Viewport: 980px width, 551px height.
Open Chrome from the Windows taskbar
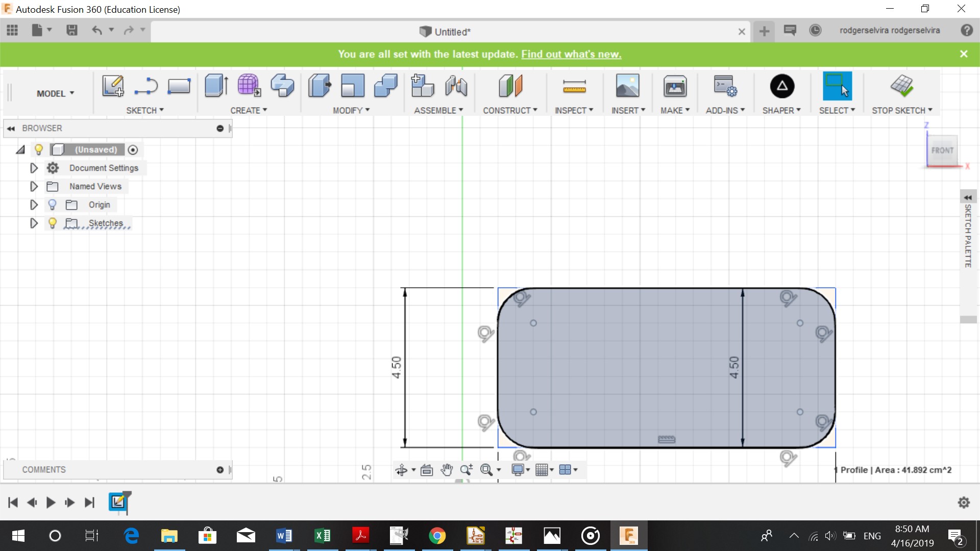pyautogui.click(x=437, y=536)
